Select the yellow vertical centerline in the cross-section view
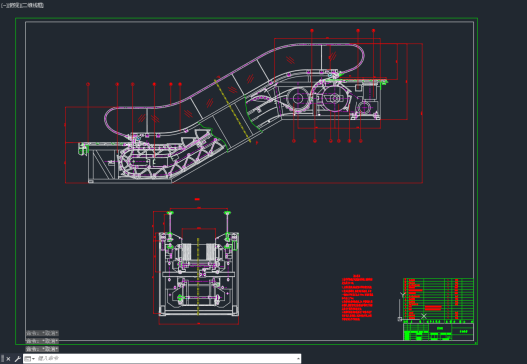 (x=198, y=277)
